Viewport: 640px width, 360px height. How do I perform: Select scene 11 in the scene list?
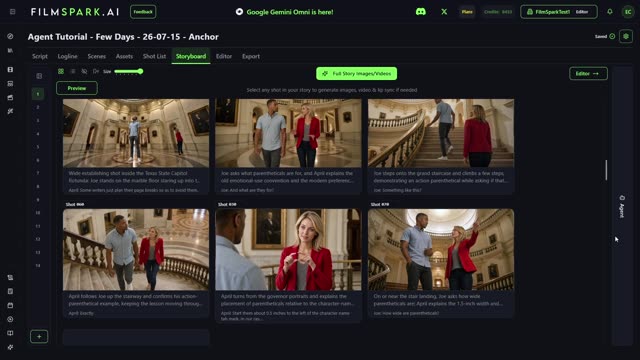tap(38, 226)
